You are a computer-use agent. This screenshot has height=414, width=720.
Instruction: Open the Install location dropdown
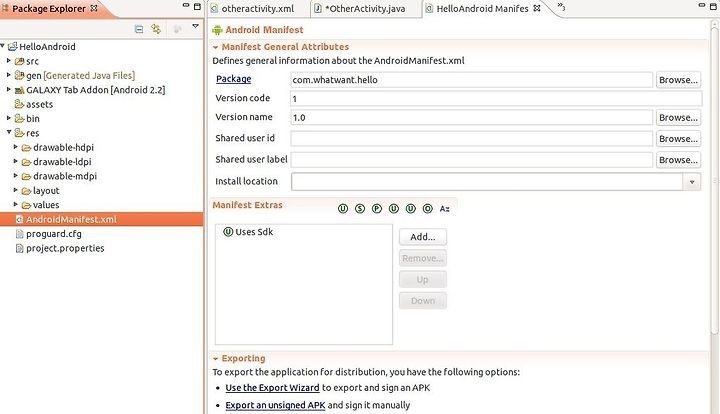(692, 182)
